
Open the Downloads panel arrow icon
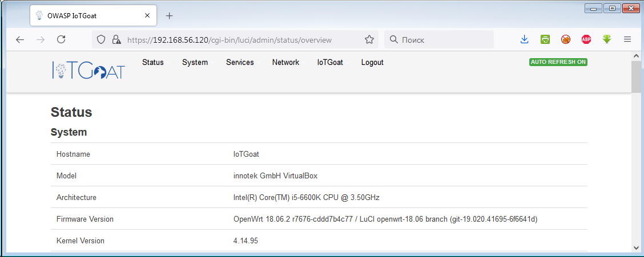tap(524, 39)
